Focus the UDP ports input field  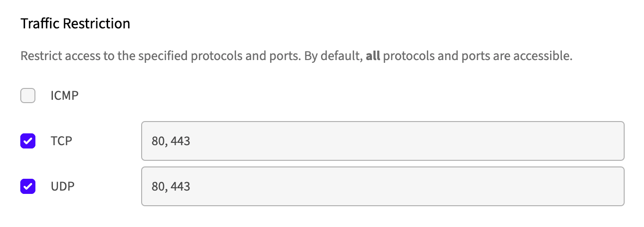(x=382, y=186)
